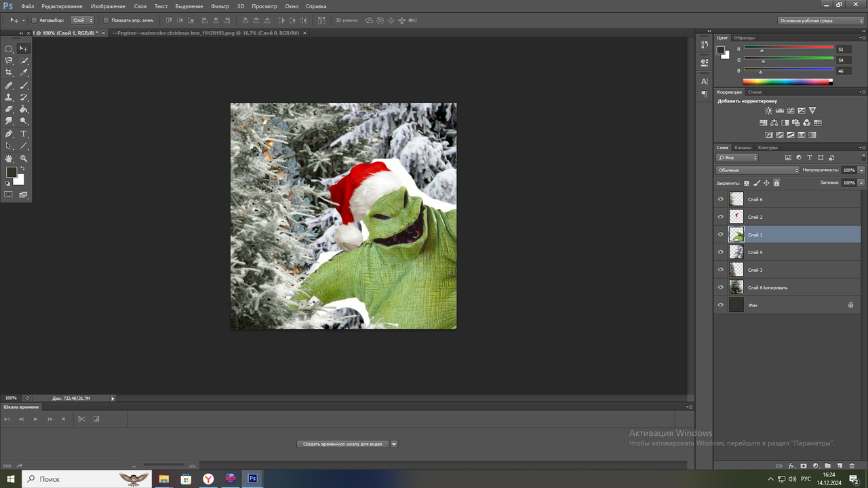
Task: Select the Elliptical Marquee tool
Action: 9,49
